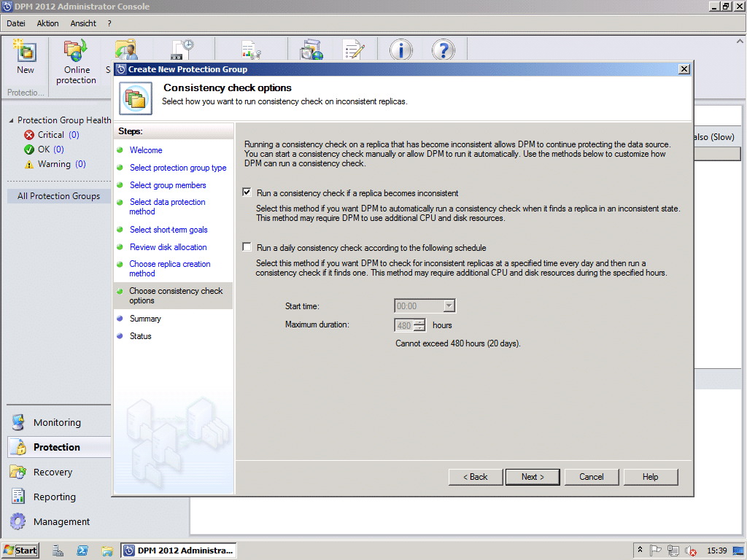Screen dimensions: 747x560
Task: Switch to the Recovery workspace
Action: 53,472
